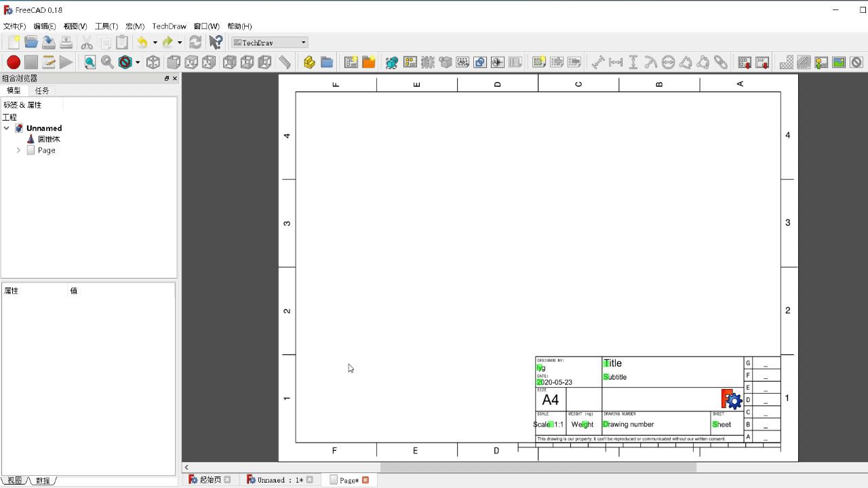This screenshot has width=868, height=488.
Task: Collapse the Unnamed document tree node
Action: [x=7, y=128]
